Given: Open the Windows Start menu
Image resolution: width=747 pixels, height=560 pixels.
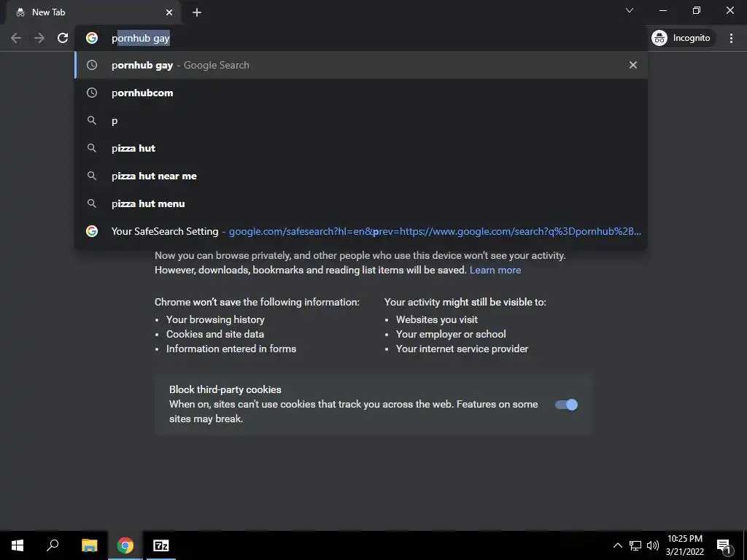Looking at the screenshot, I should pyautogui.click(x=18, y=545).
